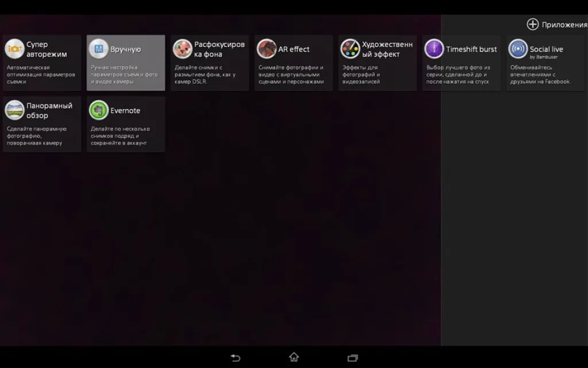Click the Панорамный обзор title text
Image resolution: width=588 pixels, height=368 pixels.
[49, 111]
